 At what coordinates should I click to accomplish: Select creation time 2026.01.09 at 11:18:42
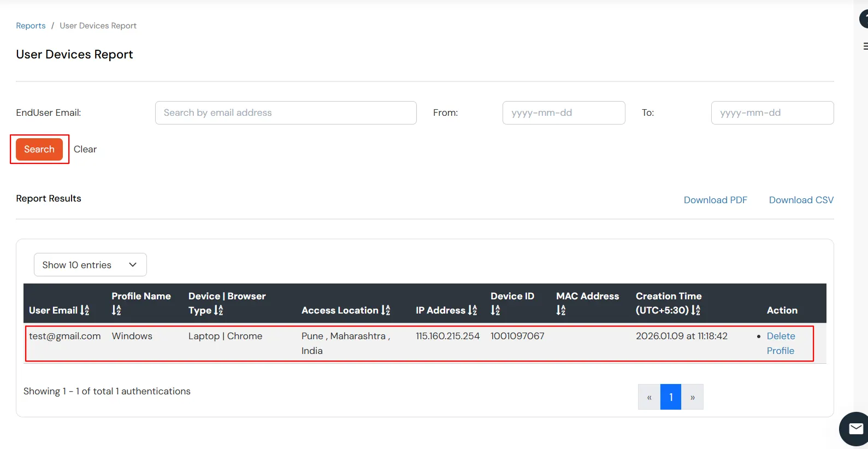682,336
